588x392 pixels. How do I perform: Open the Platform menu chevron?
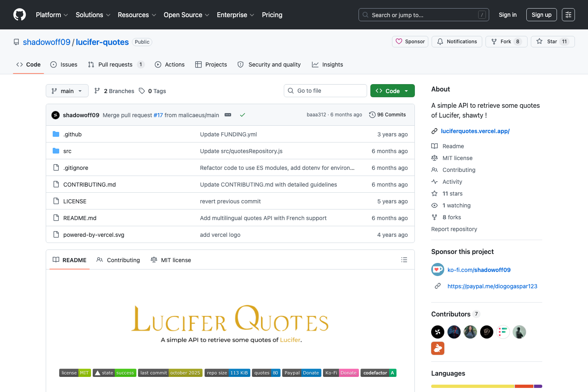(x=66, y=15)
